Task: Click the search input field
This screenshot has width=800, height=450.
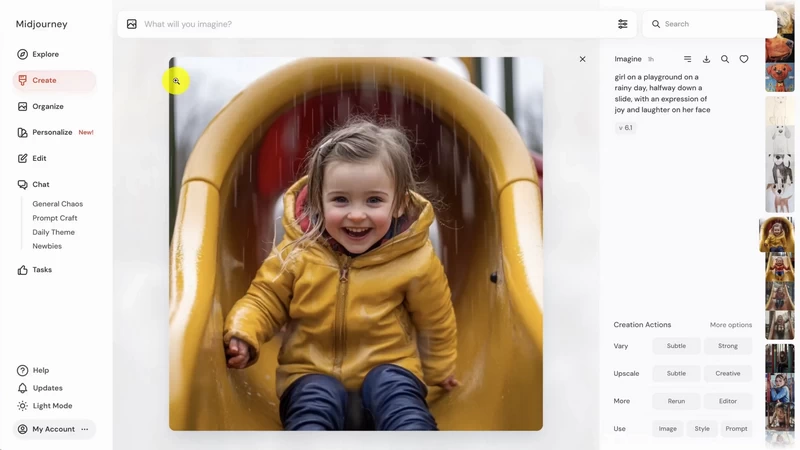Action: [x=709, y=24]
